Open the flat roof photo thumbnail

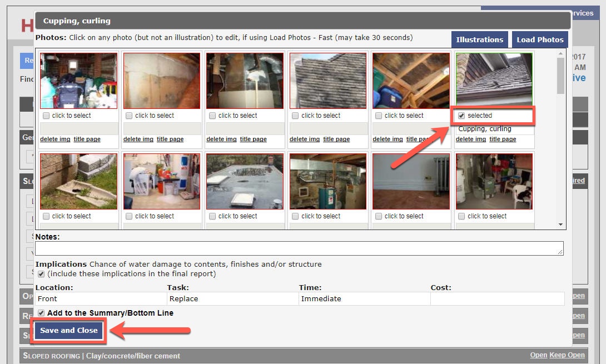pos(245,181)
